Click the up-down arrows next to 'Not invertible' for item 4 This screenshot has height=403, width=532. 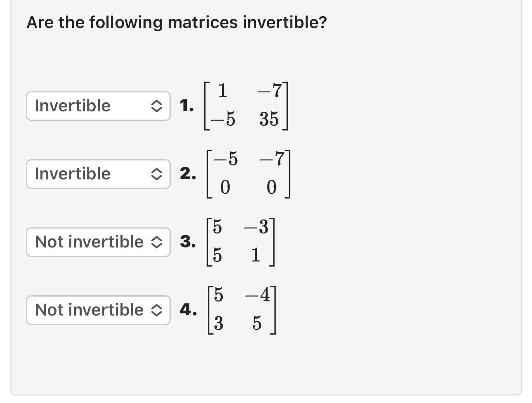click(158, 310)
